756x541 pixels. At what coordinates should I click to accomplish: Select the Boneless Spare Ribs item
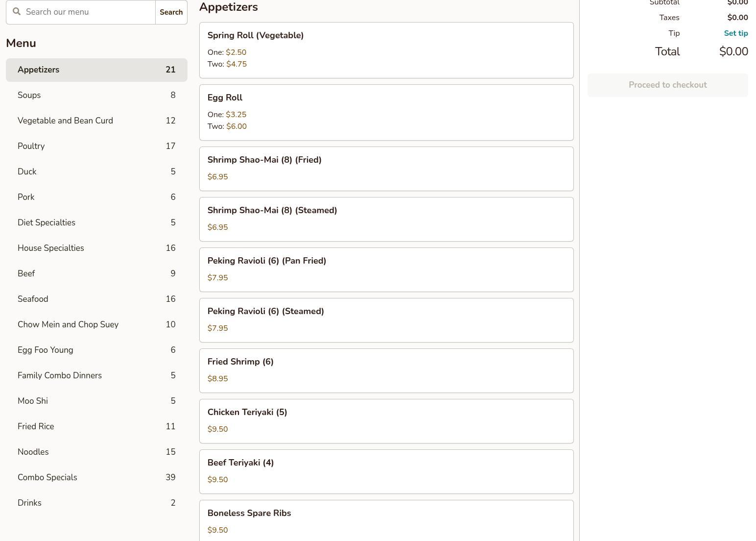pos(386,520)
